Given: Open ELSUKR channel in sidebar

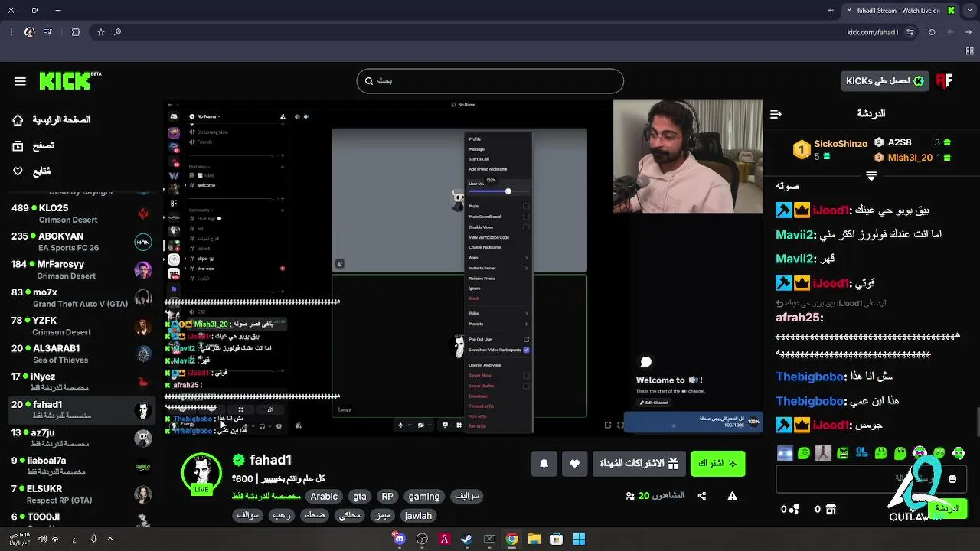Looking at the screenshot, I should [80, 494].
